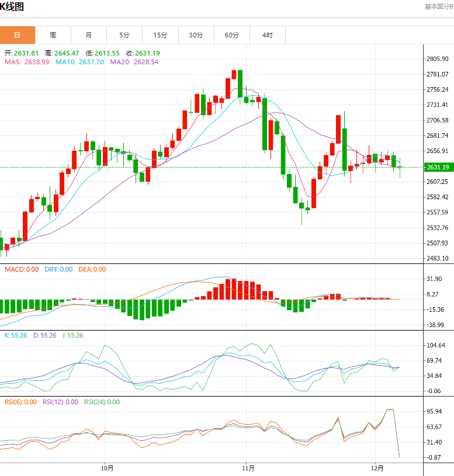
Task: Click the green 2631.19 current price tag
Action: pos(438,167)
